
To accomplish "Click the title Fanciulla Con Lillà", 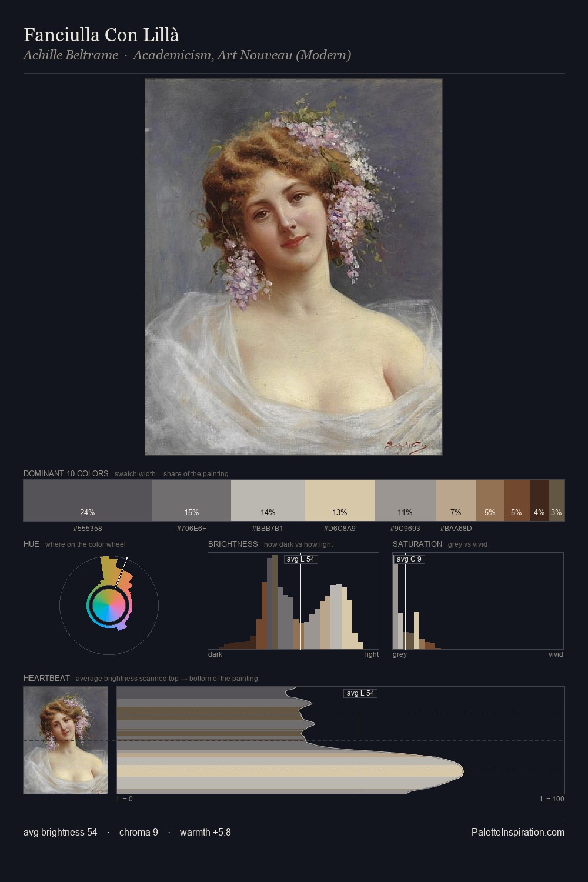I will point(101,35).
